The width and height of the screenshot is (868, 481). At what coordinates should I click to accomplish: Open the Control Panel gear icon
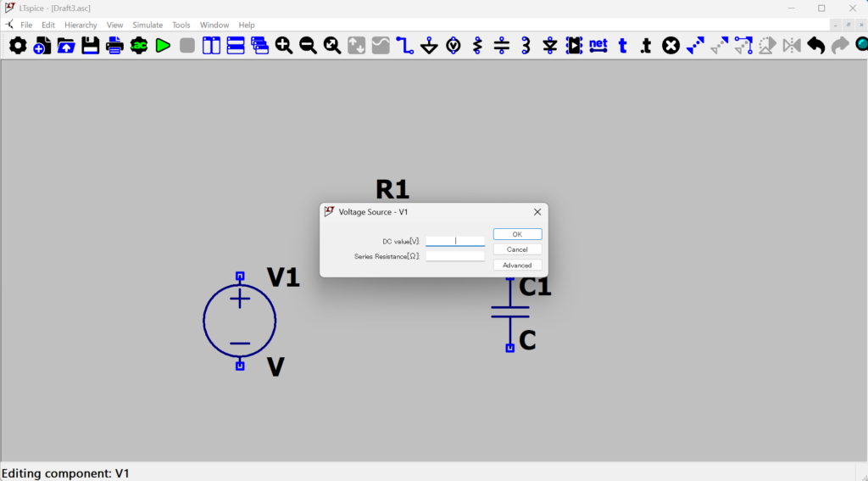click(17, 45)
